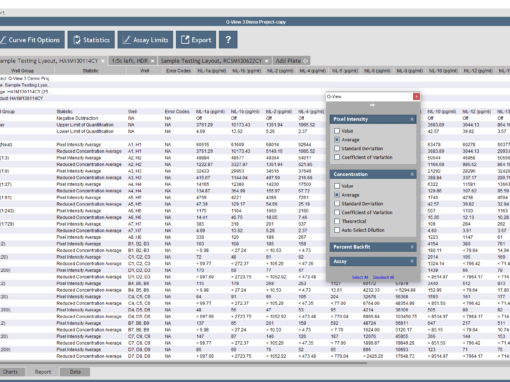This screenshot has height=382, width=510.
Task: Enable the Pixel Intensity Standard Deviation checkbox
Action: [x=337, y=148]
